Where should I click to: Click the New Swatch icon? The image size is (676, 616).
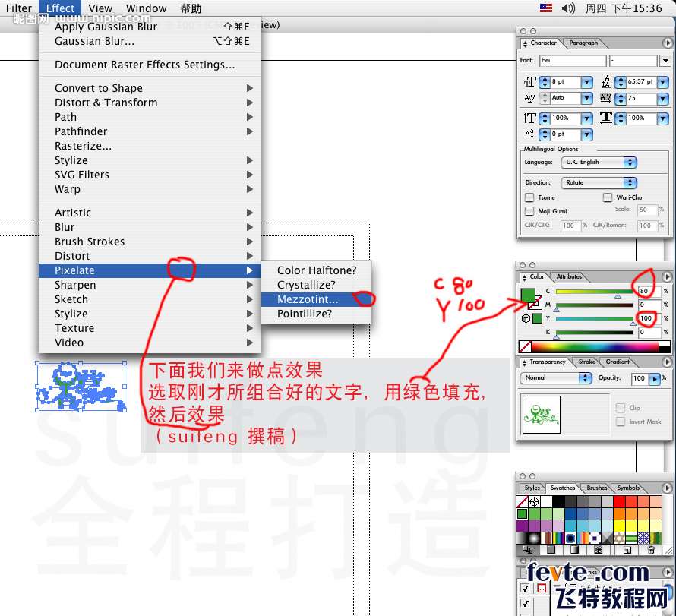(627, 550)
